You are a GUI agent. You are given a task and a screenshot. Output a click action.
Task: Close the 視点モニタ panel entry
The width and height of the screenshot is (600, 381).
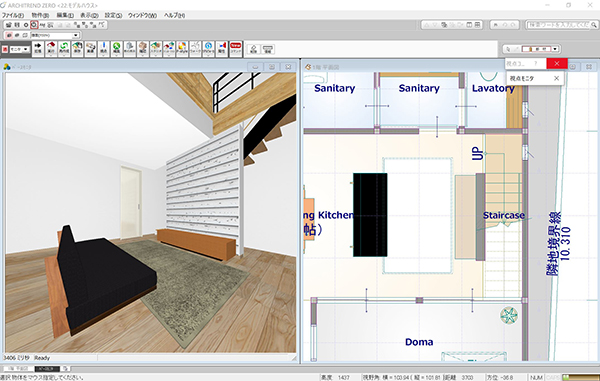tap(556, 78)
